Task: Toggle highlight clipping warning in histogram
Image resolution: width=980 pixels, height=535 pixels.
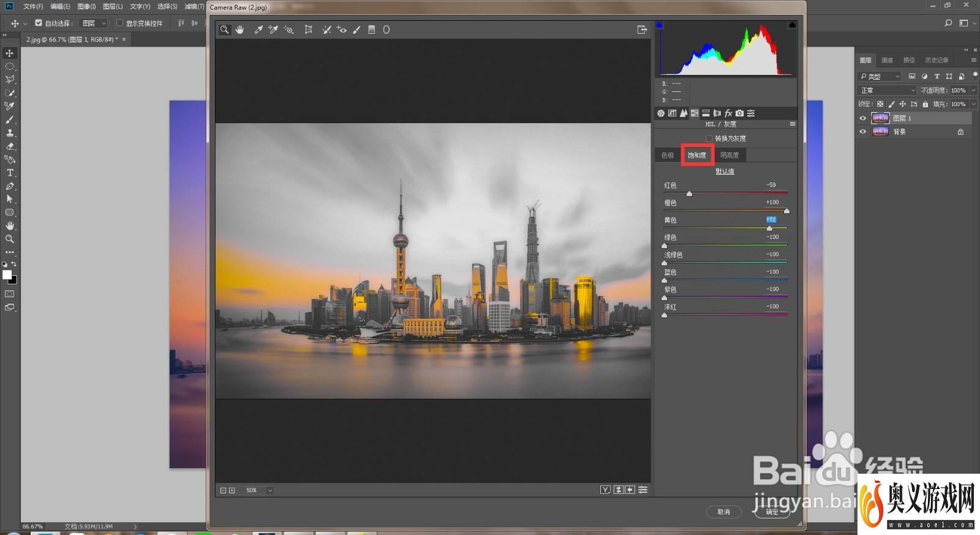Action: (x=792, y=25)
